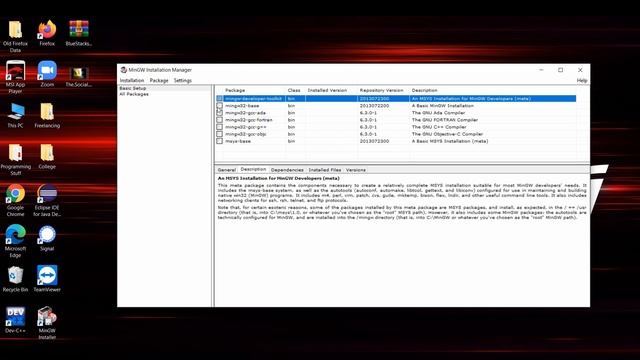Select the TeamViewer desktop icon
The width and height of the screenshot is (640, 360).
47,276
